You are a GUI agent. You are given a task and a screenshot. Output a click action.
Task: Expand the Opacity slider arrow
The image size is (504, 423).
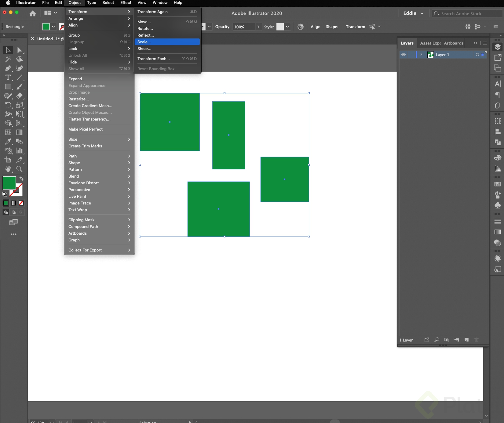(x=258, y=27)
